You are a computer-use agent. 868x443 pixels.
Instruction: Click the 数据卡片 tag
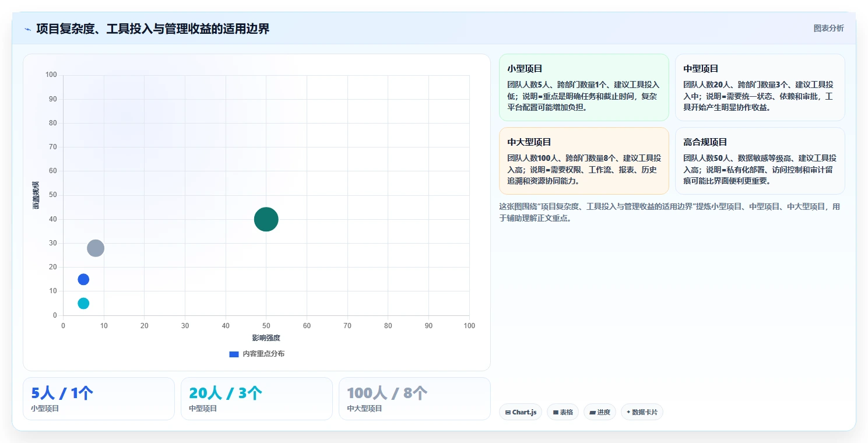pyautogui.click(x=642, y=412)
